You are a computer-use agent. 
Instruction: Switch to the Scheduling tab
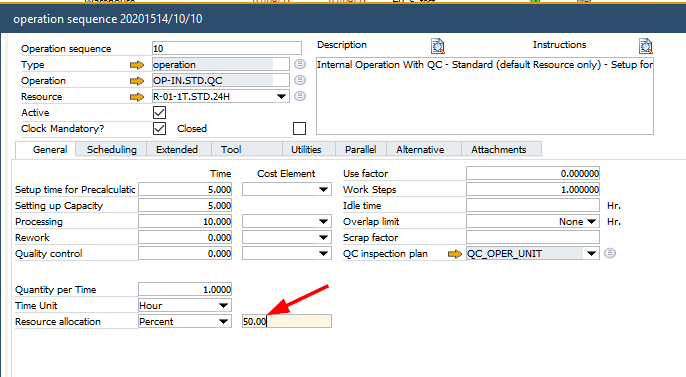[x=112, y=150]
